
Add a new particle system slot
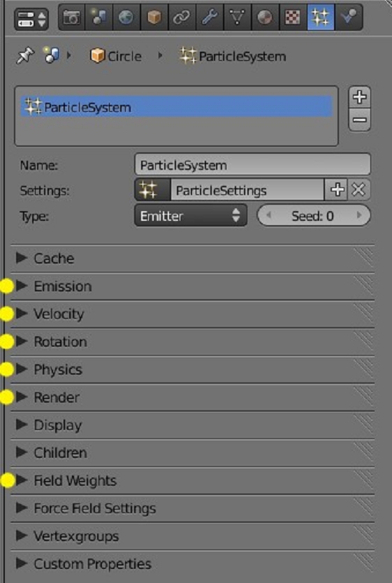click(x=359, y=97)
